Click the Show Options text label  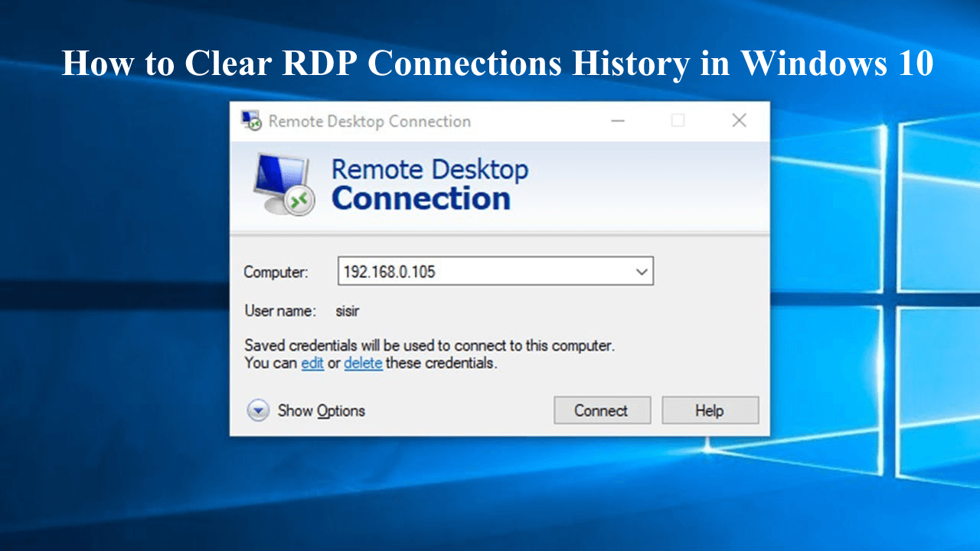[x=321, y=410]
